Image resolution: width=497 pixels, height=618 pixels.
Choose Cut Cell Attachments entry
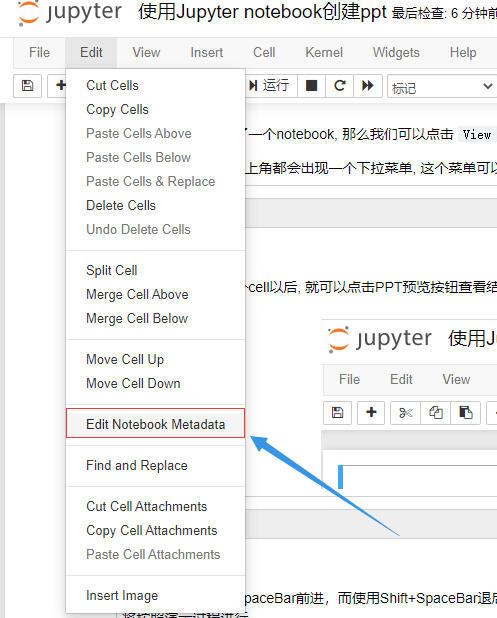pyautogui.click(x=156, y=506)
